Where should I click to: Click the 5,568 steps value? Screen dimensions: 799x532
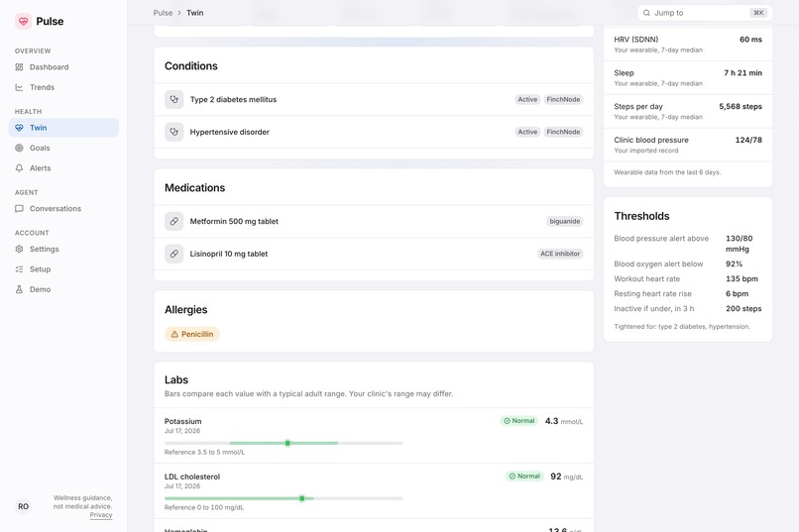coord(741,107)
